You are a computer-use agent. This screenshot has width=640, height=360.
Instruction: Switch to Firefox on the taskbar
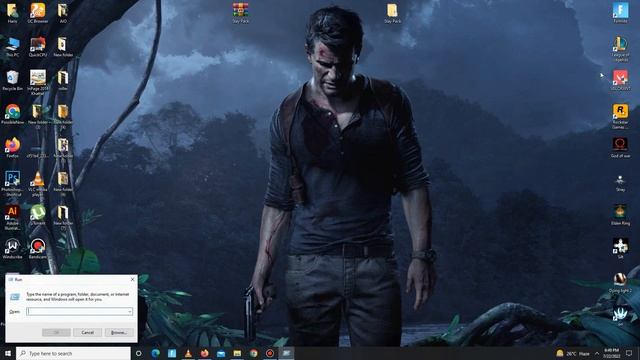(x=204, y=353)
